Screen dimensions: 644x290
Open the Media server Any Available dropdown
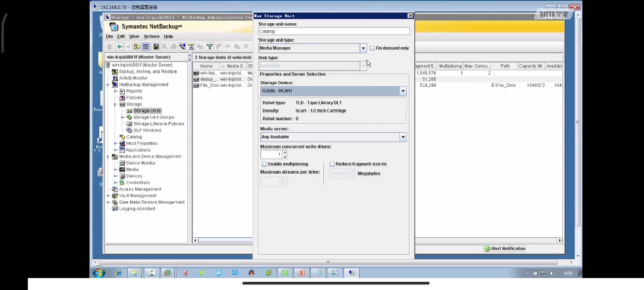403,137
